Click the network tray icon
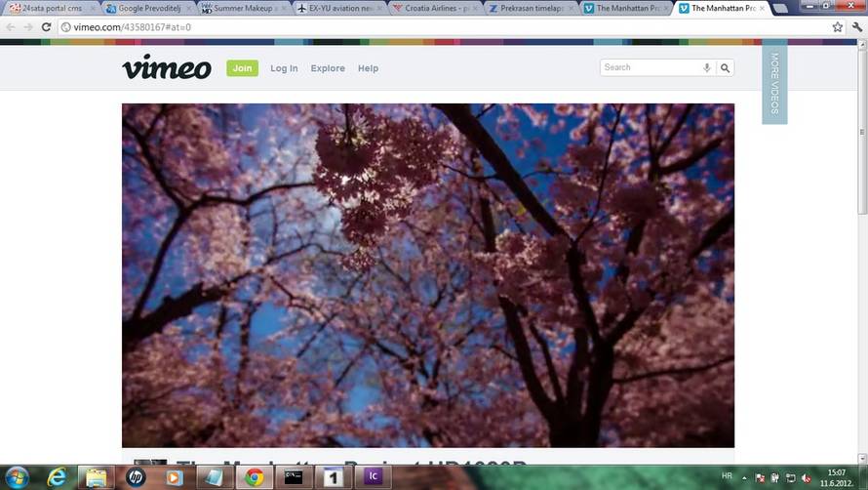 [x=791, y=478]
